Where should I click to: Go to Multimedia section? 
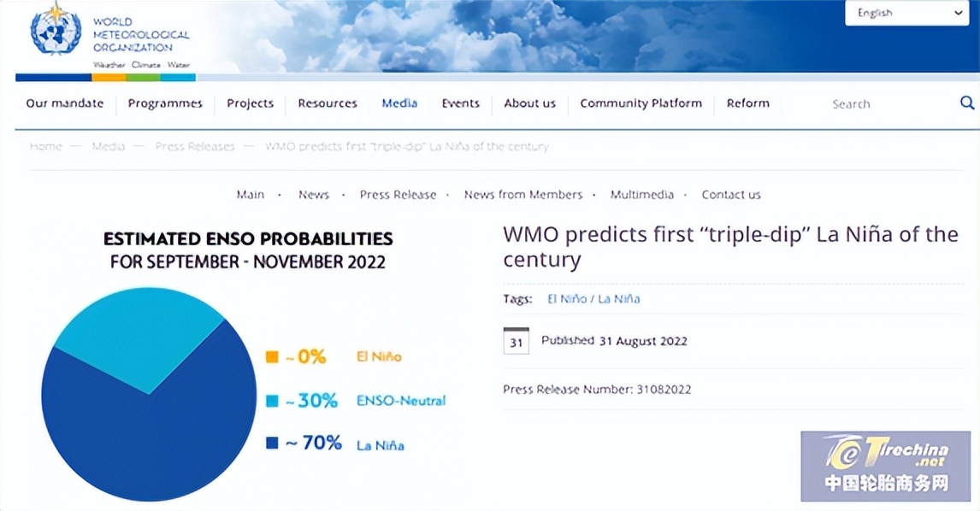642,195
